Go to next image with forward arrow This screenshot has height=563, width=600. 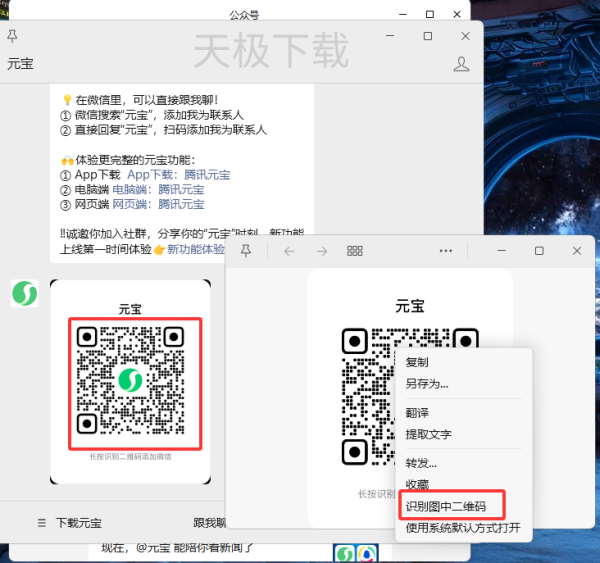click(322, 250)
